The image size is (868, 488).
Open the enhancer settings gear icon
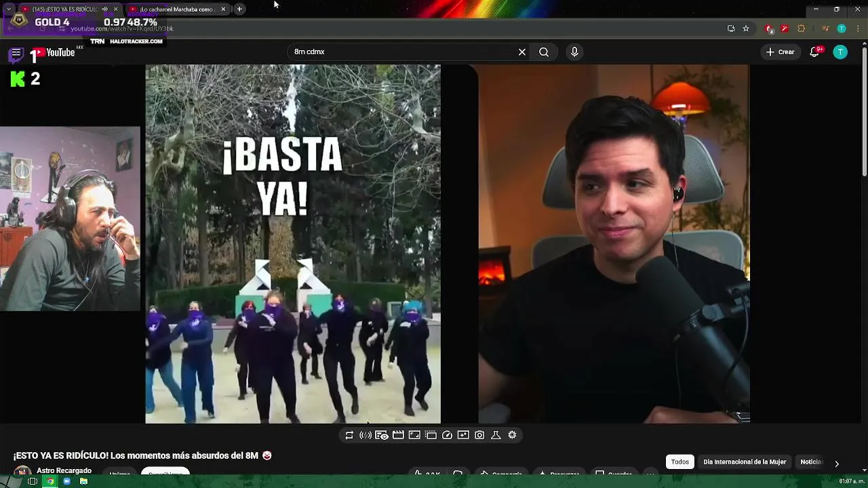[x=512, y=435]
